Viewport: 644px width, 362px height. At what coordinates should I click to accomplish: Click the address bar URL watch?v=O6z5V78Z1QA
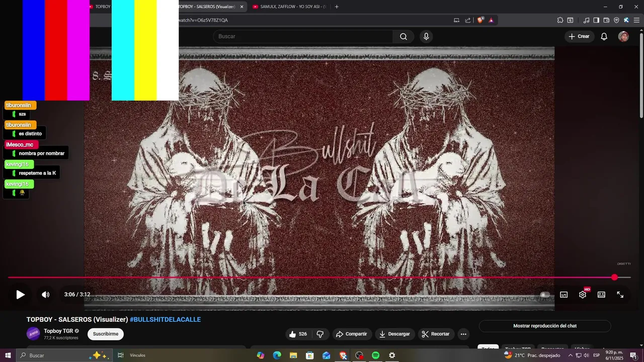click(x=203, y=20)
